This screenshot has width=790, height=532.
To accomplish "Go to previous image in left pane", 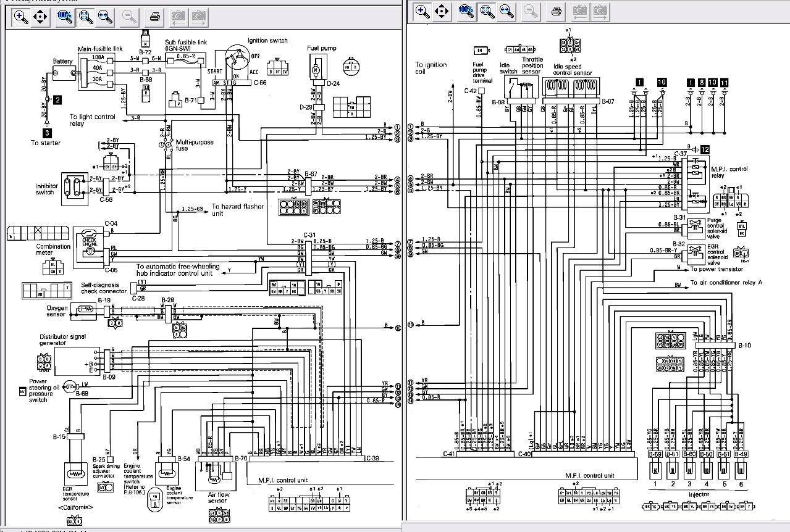I will coord(178,17).
